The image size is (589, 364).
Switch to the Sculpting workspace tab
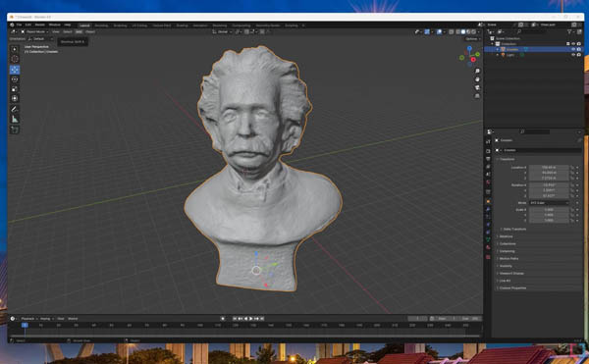(120, 26)
